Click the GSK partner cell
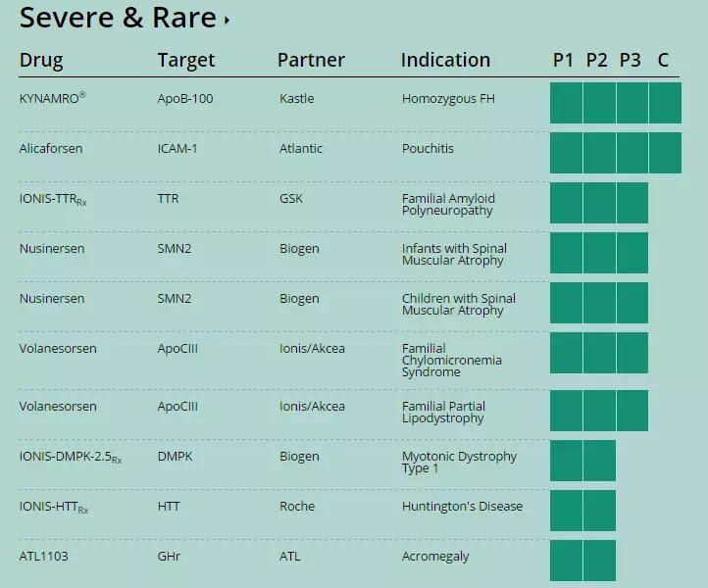The height and width of the screenshot is (588, 708). 291,199
